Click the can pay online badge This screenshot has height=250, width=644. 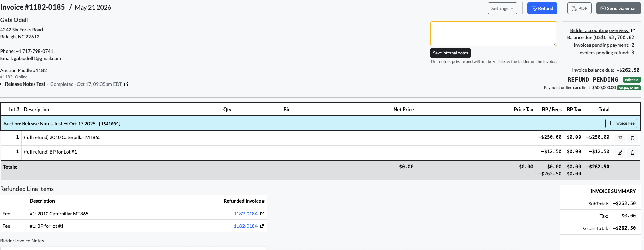pos(629,88)
